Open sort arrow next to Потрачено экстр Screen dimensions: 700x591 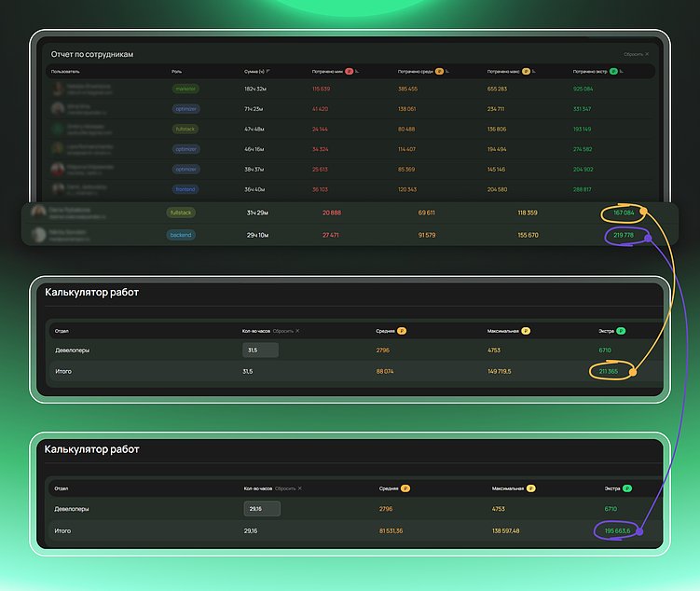click(x=622, y=72)
